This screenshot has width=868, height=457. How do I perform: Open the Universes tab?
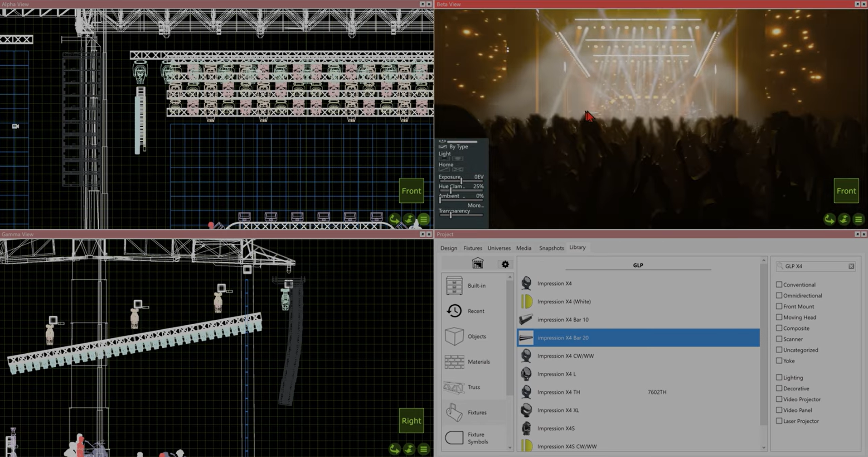[499, 248]
